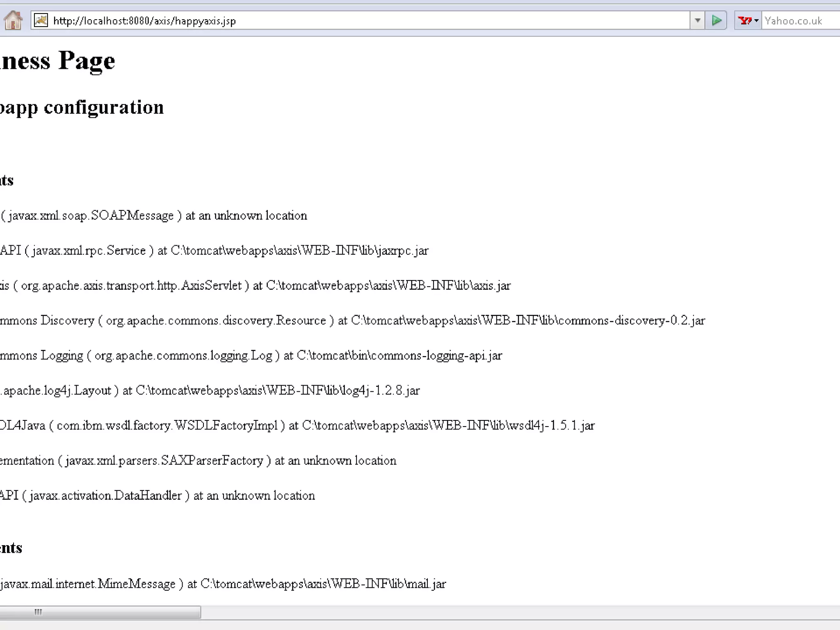Click org.apache.commons.discovery.Resource text
Screen dimensions: 840x630
coord(216,320)
